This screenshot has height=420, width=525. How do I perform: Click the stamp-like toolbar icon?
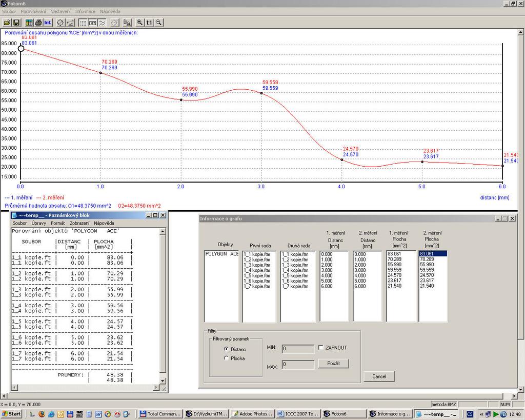(x=127, y=23)
